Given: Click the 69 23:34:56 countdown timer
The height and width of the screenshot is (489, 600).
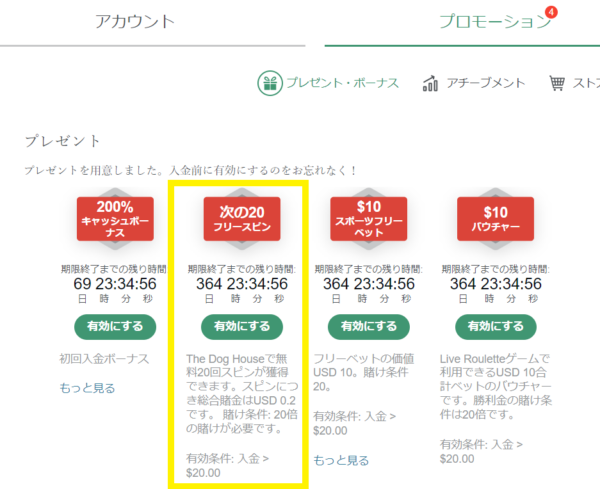Looking at the screenshot, I should pyautogui.click(x=115, y=284).
